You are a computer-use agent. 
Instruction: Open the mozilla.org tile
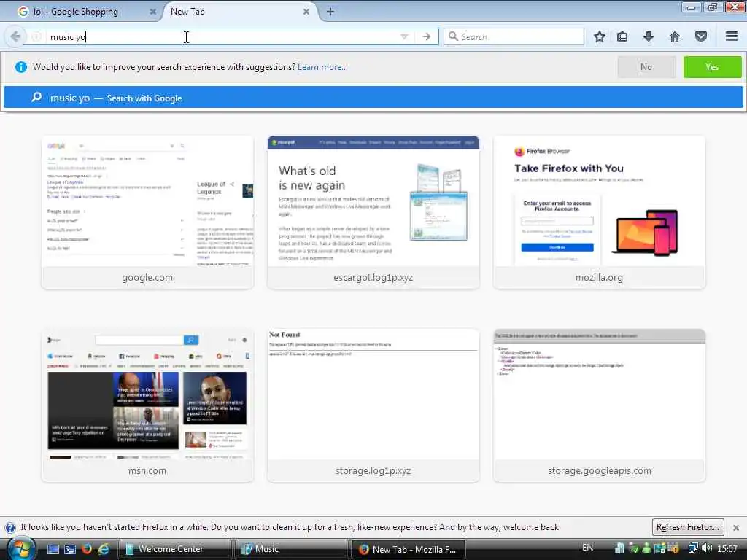600,212
